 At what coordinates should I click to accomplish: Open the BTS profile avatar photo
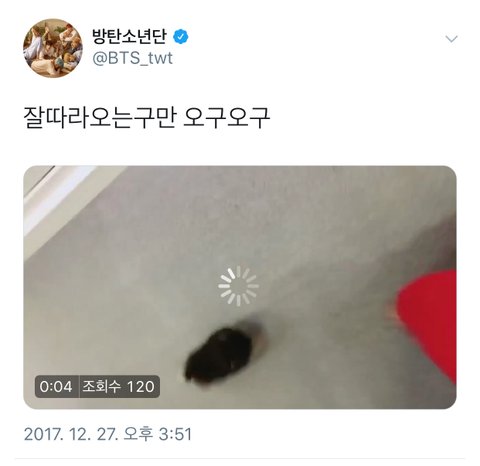coord(53,48)
